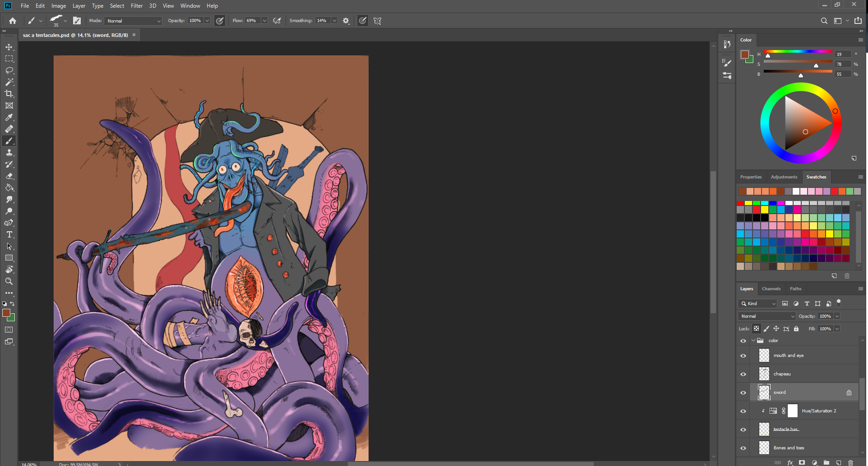Open the layer filter Kind dropdown

click(757, 304)
